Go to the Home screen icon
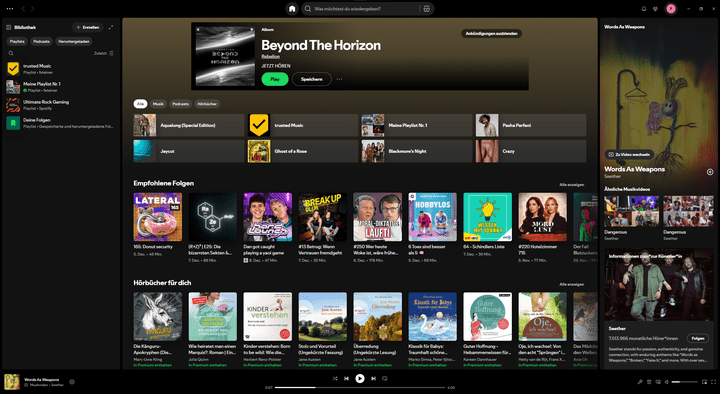Image resolution: width=720 pixels, height=394 pixels. pos(292,9)
